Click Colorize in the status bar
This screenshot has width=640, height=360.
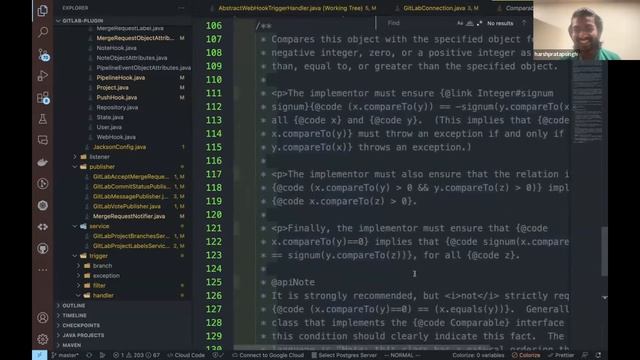pos(526,355)
